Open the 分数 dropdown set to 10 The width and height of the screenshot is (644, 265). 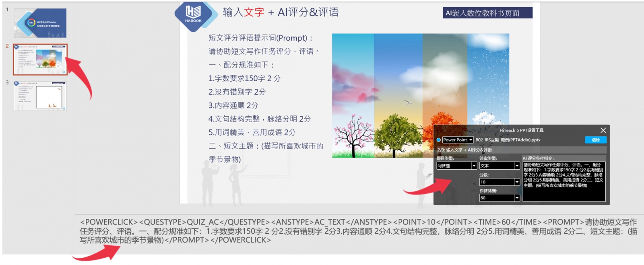click(517, 182)
